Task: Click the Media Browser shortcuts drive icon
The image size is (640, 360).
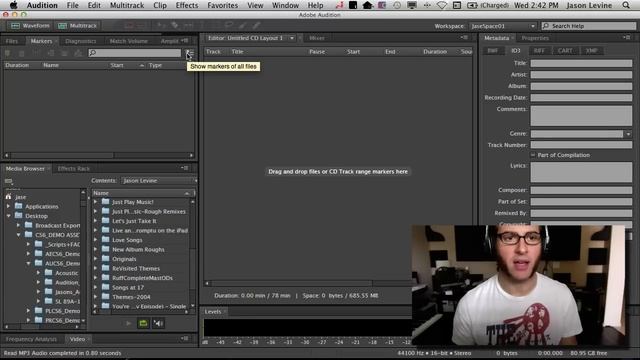Action: (9, 181)
